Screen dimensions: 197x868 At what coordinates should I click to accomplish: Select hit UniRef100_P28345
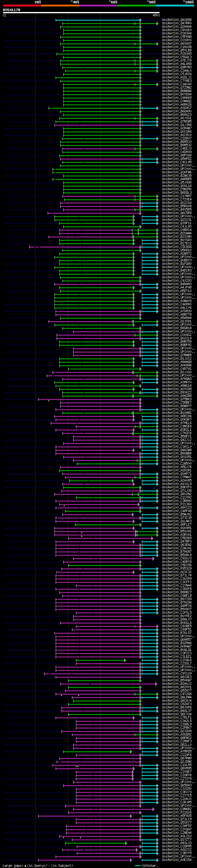[x=177, y=54]
